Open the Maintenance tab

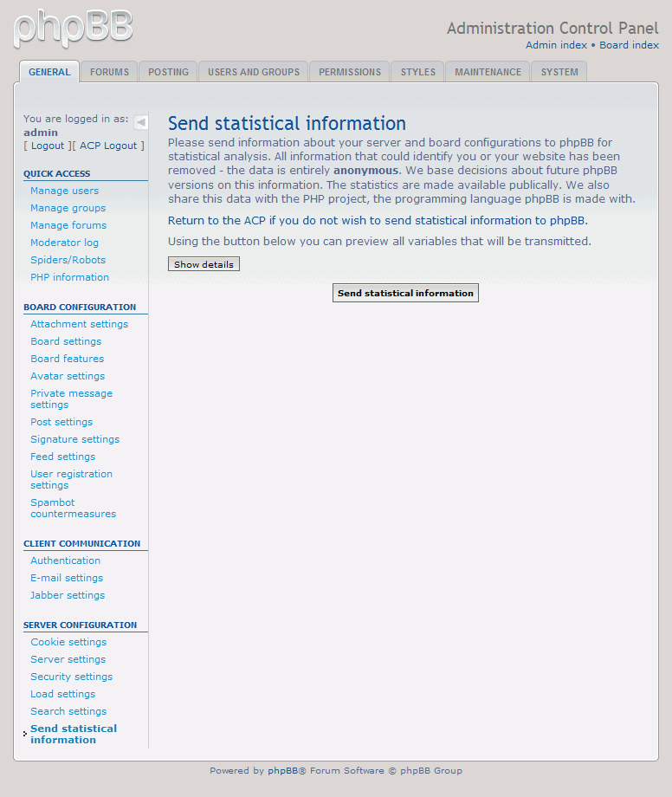point(488,72)
